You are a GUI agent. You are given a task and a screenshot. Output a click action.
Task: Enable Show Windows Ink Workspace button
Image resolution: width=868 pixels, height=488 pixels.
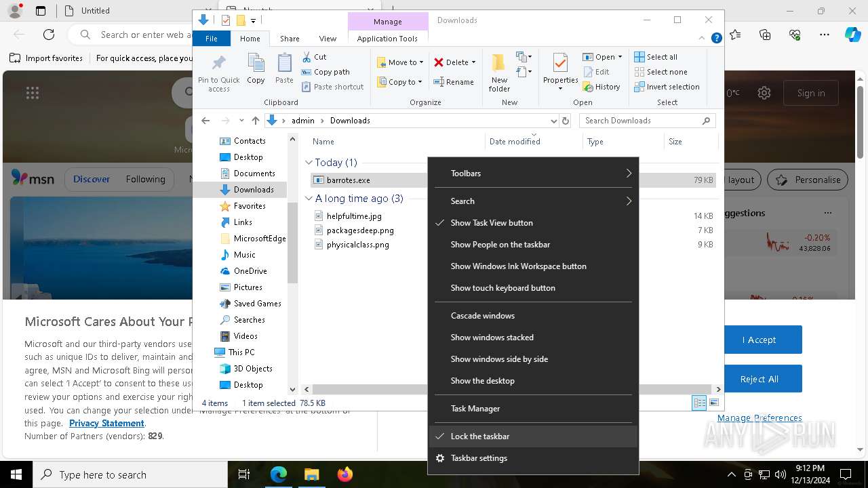tap(534, 266)
